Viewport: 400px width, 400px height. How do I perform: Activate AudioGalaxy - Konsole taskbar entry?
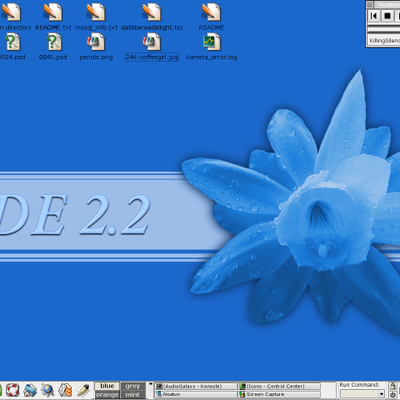coord(196,386)
